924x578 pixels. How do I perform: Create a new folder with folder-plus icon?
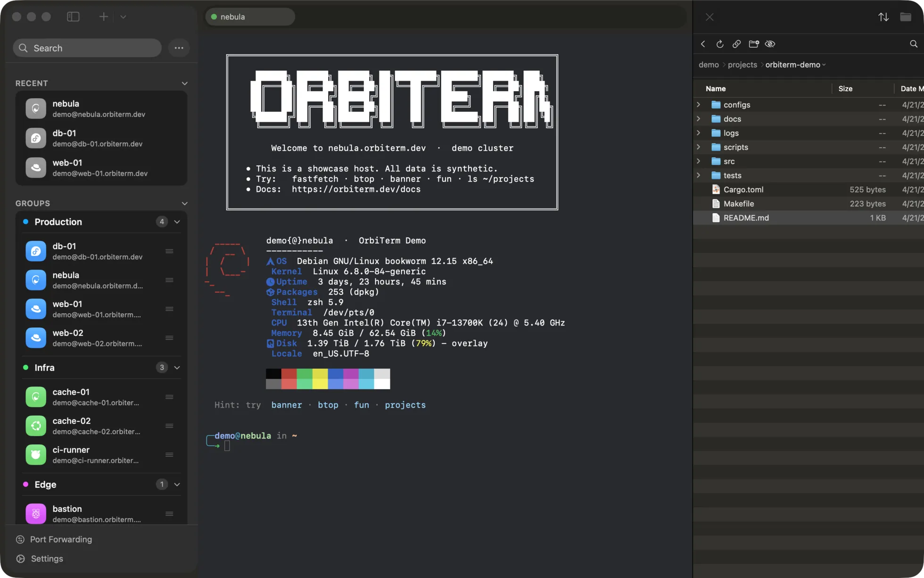click(x=754, y=44)
